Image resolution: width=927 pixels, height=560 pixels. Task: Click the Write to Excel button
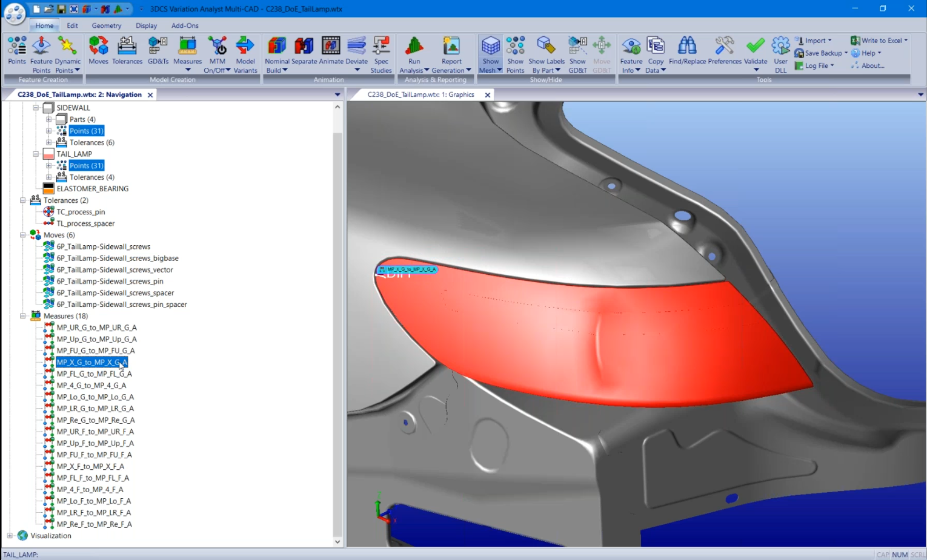[879, 40]
